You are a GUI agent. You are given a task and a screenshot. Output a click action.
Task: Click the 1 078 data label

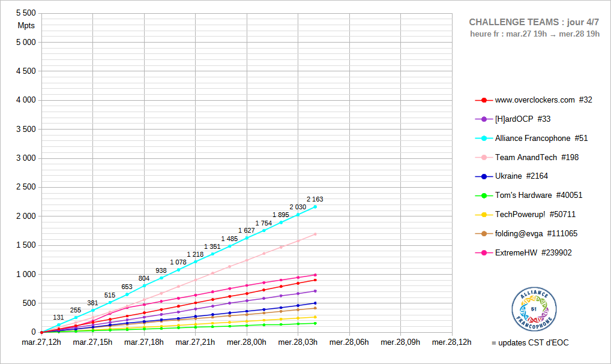(178, 262)
